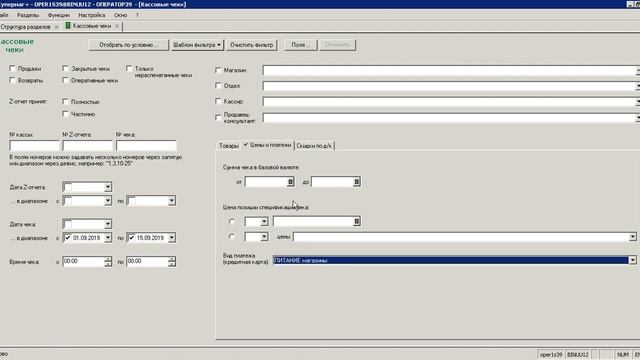640x360 pixels.
Task: Check Z-отчет принят Частично
Action: (65, 114)
